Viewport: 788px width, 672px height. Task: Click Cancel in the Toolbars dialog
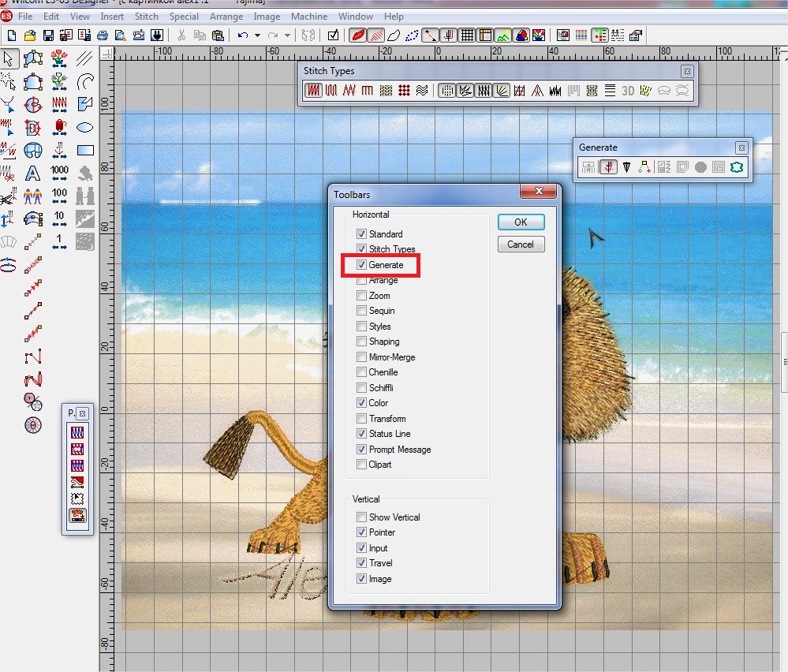coord(521,245)
